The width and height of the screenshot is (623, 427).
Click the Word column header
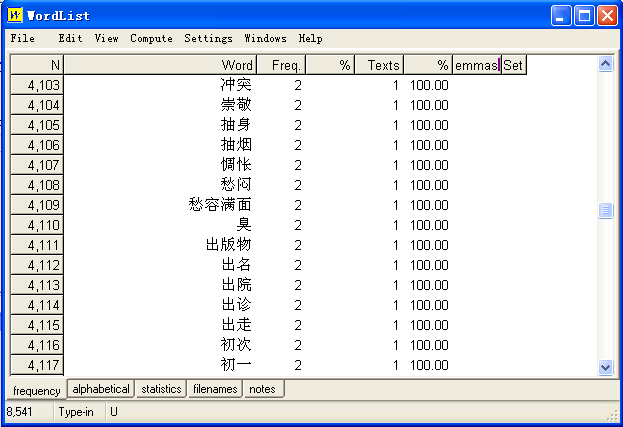click(160, 65)
